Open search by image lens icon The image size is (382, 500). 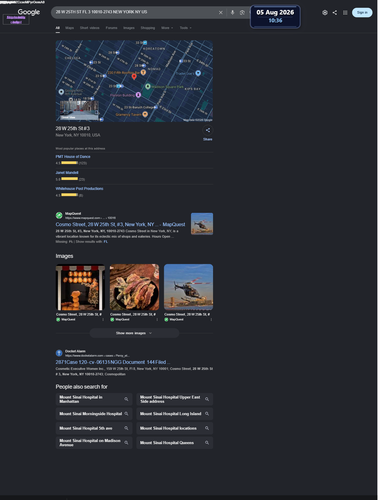point(242,13)
